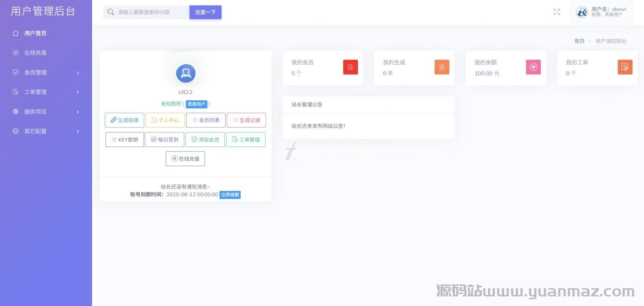Click the 用户端控制台 breadcrumb text

pyautogui.click(x=611, y=41)
